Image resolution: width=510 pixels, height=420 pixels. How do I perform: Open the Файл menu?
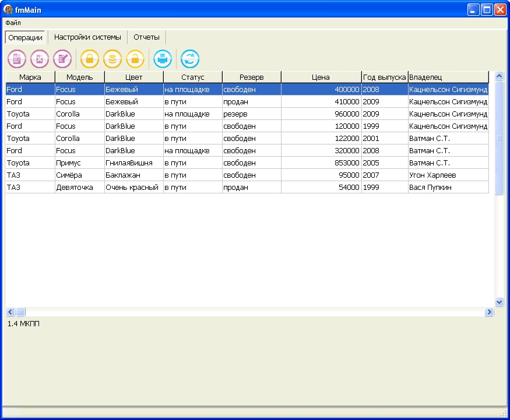[x=13, y=23]
